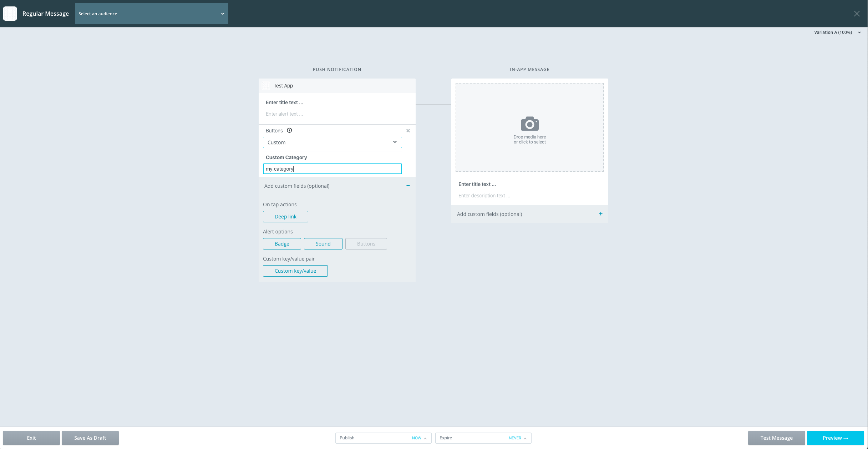868x449 pixels.
Task: Open the Buttons info tooltip icon
Action: [289, 130]
